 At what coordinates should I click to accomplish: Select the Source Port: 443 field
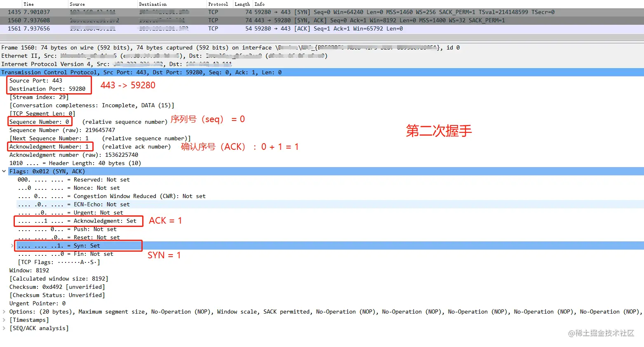point(36,80)
